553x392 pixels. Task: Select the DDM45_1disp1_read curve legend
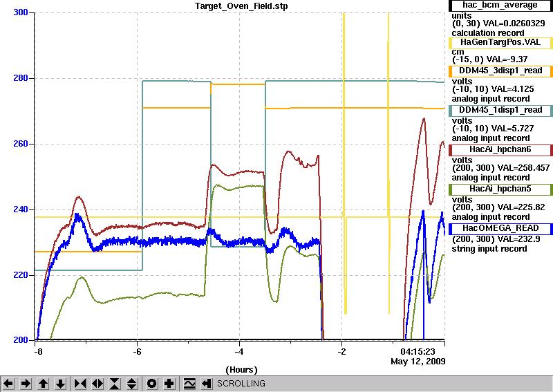[x=500, y=111]
